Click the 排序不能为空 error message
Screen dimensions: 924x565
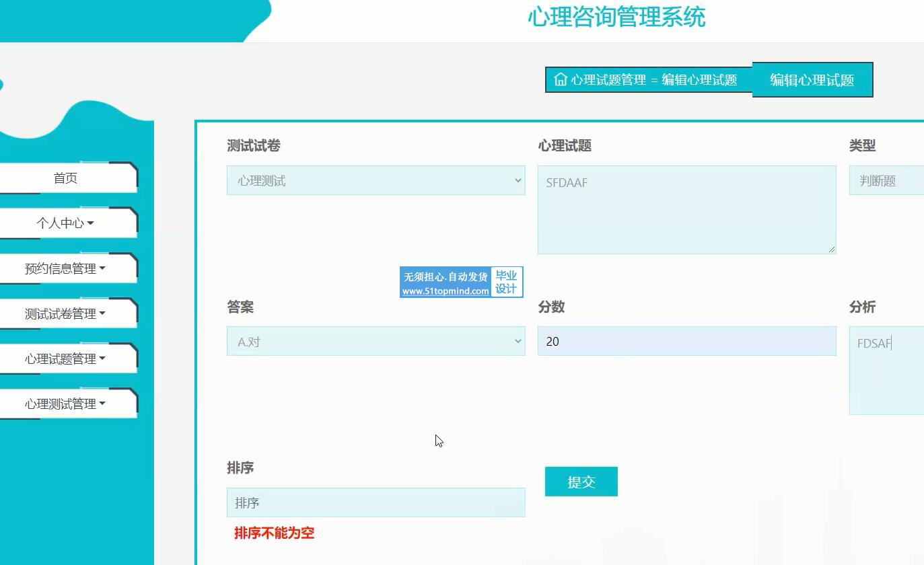(x=275, y=533)
